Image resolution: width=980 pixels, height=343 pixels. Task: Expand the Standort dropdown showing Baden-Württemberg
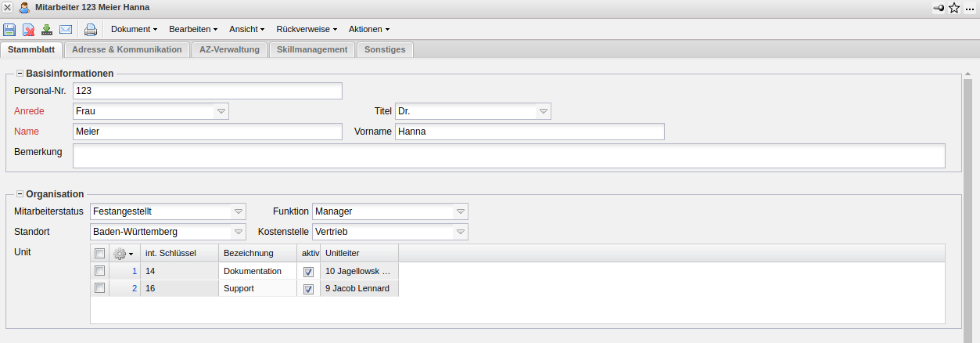click(x=239, y=233)
